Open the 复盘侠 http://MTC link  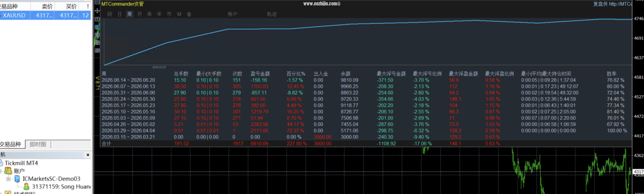(x=612, y=4)
